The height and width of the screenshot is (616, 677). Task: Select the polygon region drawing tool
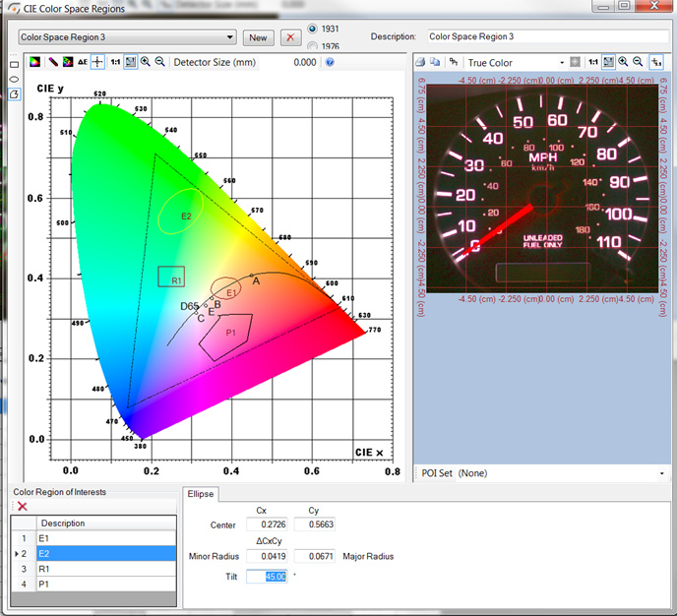(x=14, y=93)
